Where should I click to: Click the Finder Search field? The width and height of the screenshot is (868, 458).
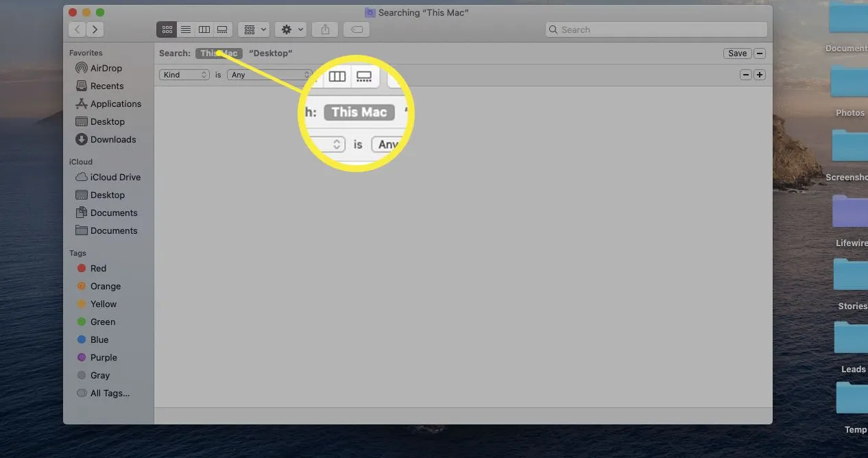656,29
